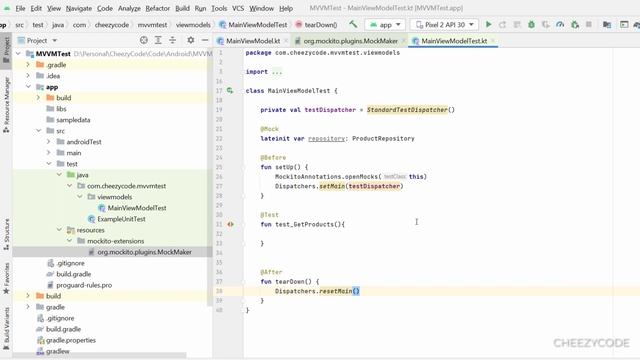The image size is (640, 360).
Task: Open the Refactor menu
Action: [x=158, y=8]
